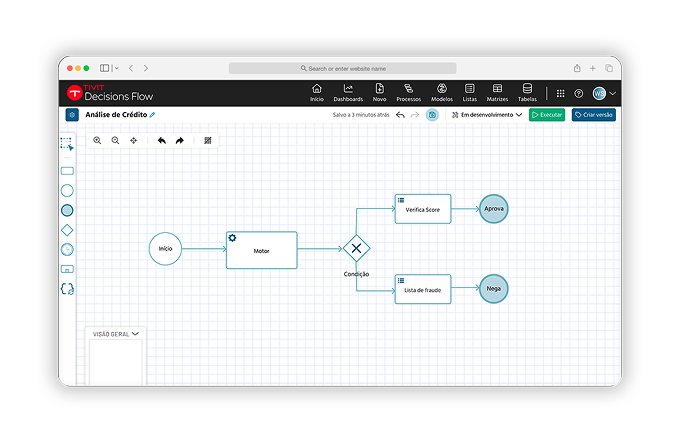The width and height of the screenshot is (679, 442).
Task: Select the filled circle end-event shape
Action: [67, 210]
